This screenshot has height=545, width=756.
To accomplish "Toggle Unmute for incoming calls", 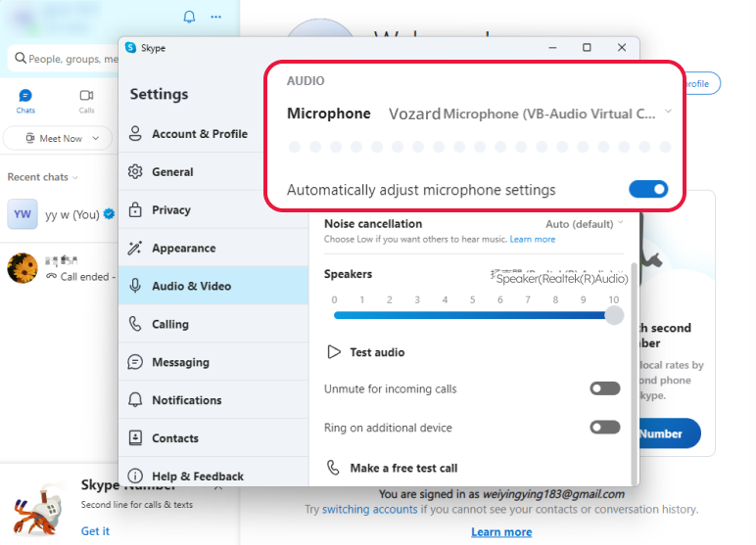I will coord(605,388).
